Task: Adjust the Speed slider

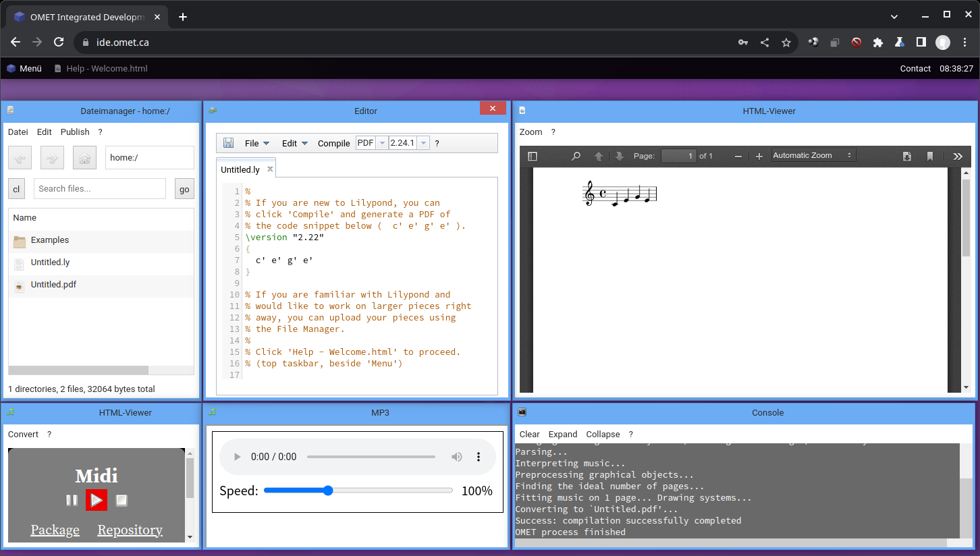Action: click(328, 491)
